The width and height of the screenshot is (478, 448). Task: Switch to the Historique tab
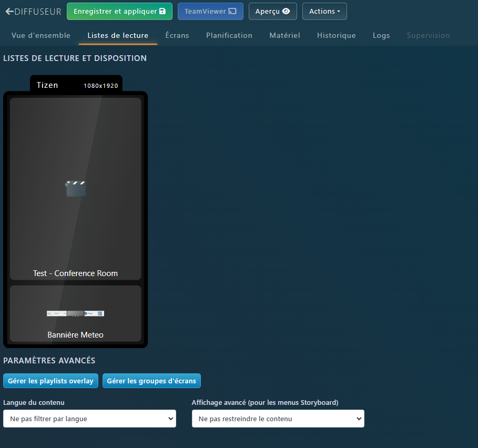click(337, 35)
